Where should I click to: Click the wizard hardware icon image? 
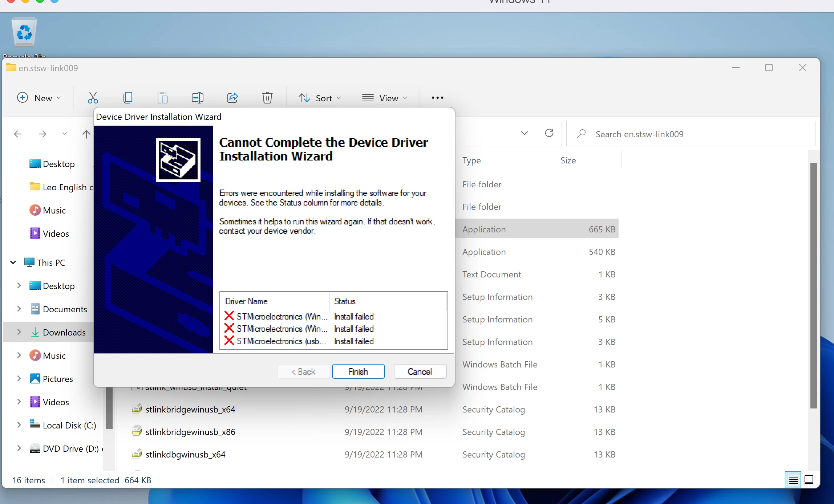[178, 160]
